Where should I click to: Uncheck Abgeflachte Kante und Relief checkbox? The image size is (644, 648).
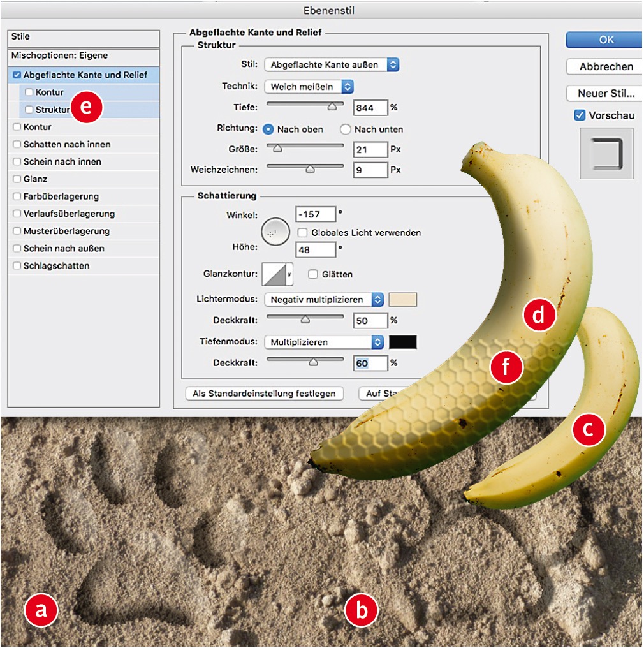(17, 75)
